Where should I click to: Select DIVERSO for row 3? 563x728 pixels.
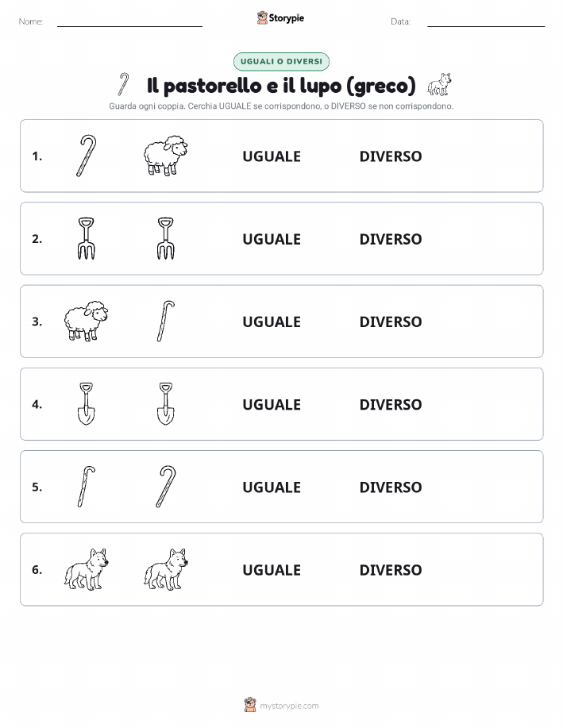[391, 322]
